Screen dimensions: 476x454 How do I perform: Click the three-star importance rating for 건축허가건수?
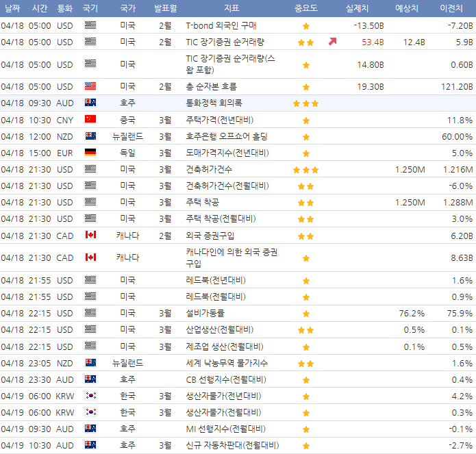pos(305,170)
